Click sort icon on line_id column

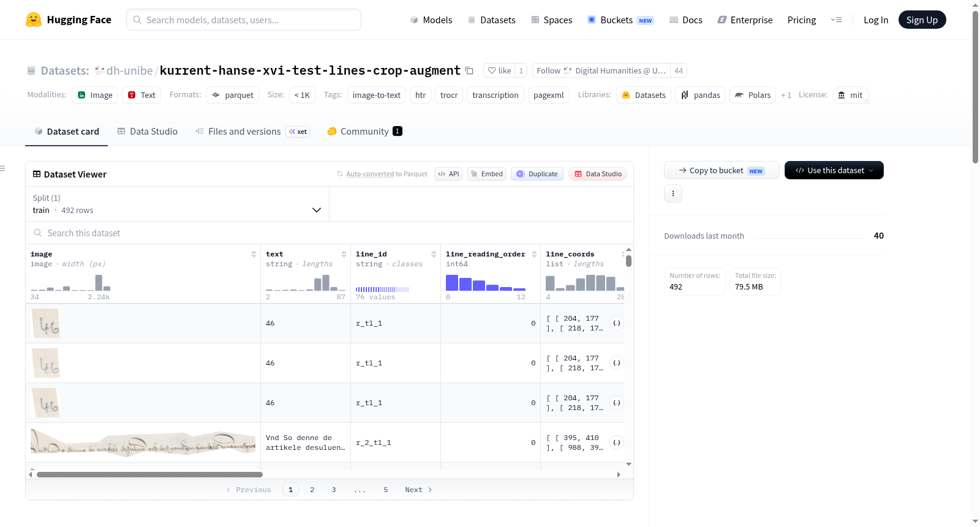pos(434,254)
